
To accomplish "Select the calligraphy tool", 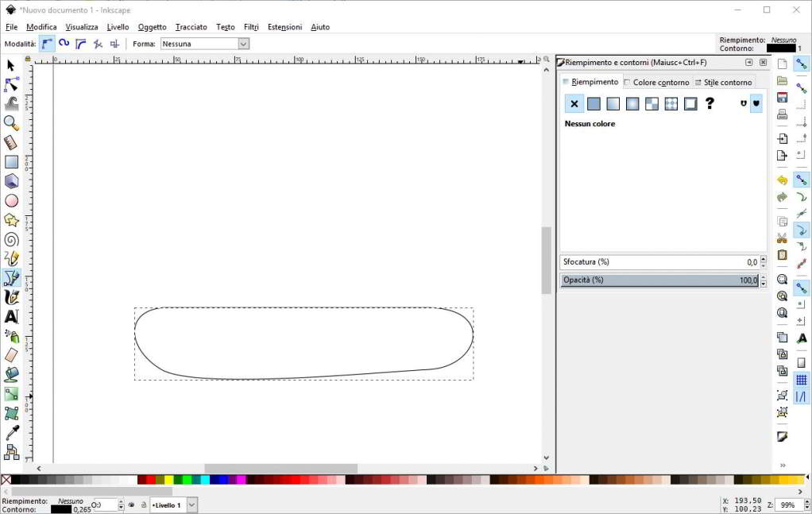I will click(x=11, y=296).
